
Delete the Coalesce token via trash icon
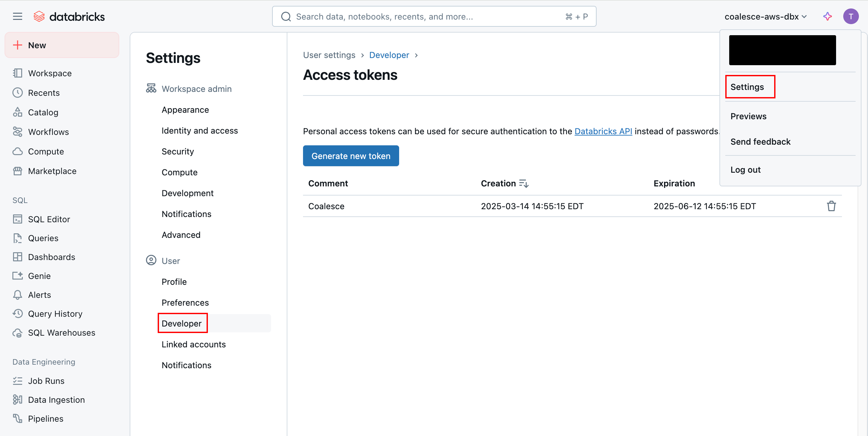pyautogui.click(x=831, y=206)
